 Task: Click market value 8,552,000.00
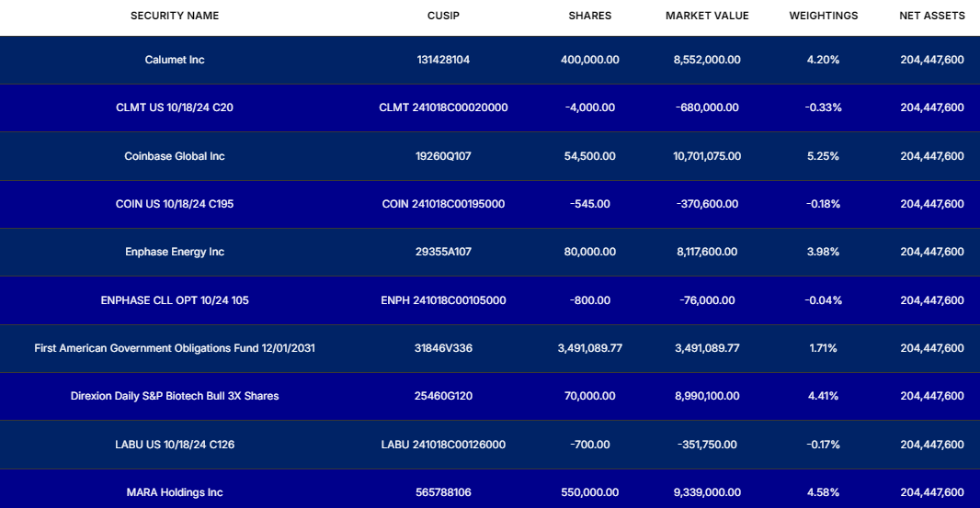point(707,60)
